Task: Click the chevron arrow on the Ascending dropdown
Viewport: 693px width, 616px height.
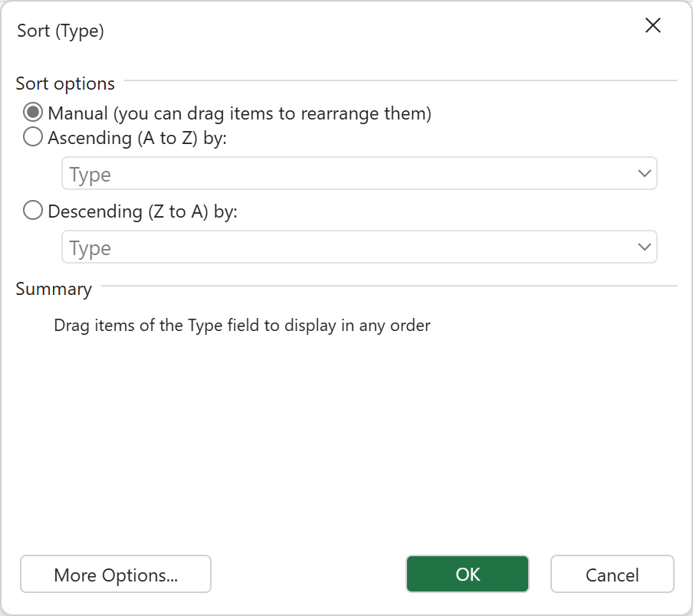Action: click(x=644, y=175)
